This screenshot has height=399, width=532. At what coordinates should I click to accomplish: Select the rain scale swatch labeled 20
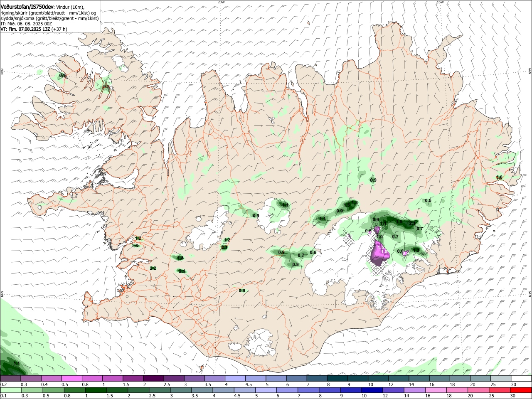click(x=478, y=390)
